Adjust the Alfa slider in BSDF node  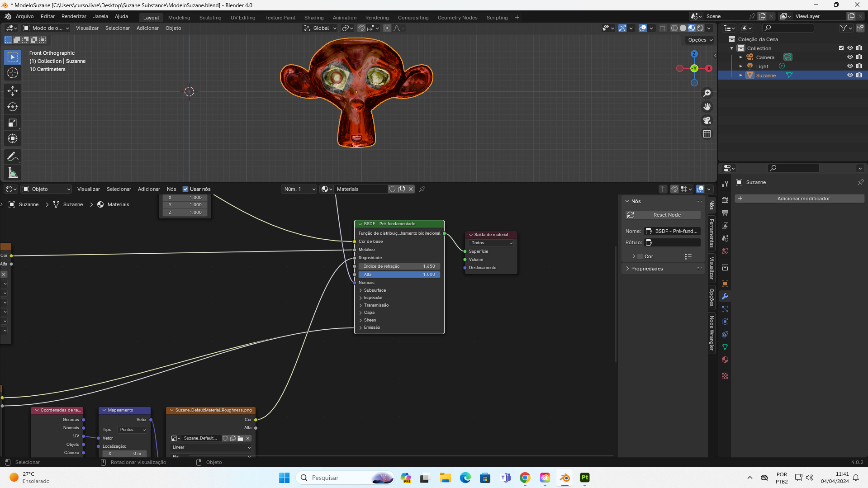click(399, 275)
